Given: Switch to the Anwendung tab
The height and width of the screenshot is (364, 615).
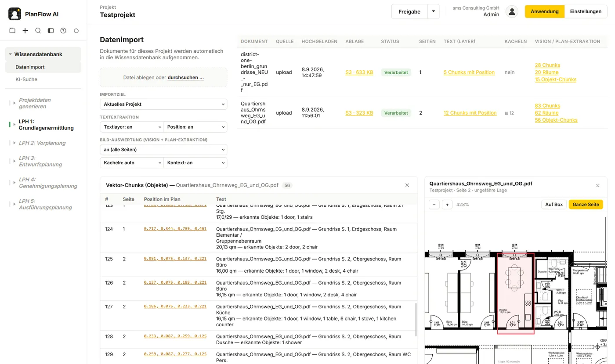Looking at the screenshot, I should pos(544,11).
